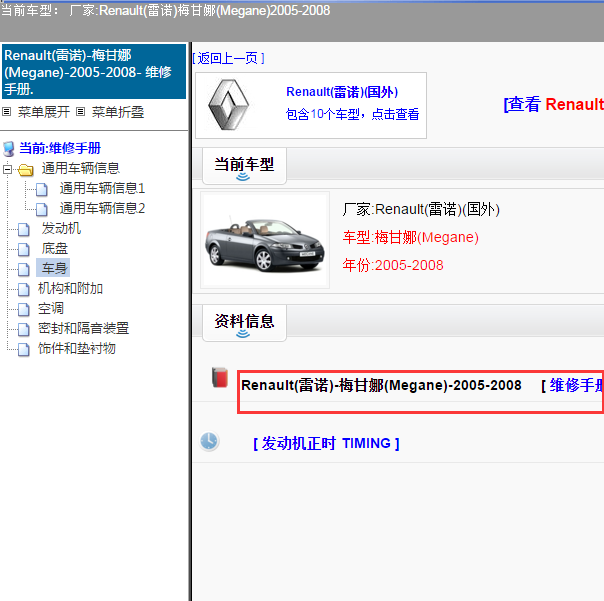Click the computer icon beside 当前:维修手册

point(9,149)
